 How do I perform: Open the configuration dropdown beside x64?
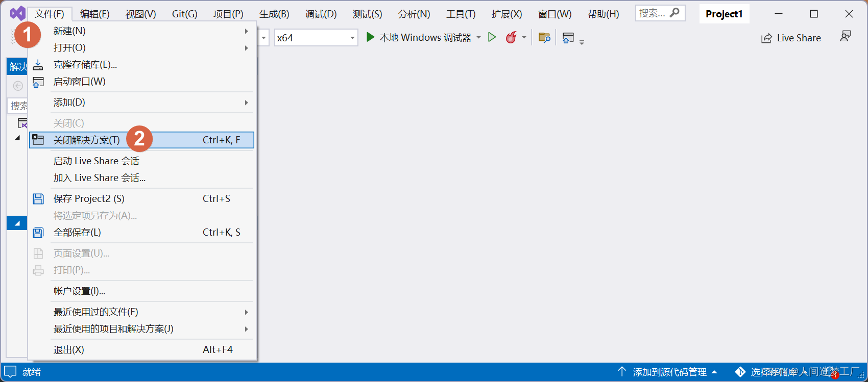pos(263,38)
